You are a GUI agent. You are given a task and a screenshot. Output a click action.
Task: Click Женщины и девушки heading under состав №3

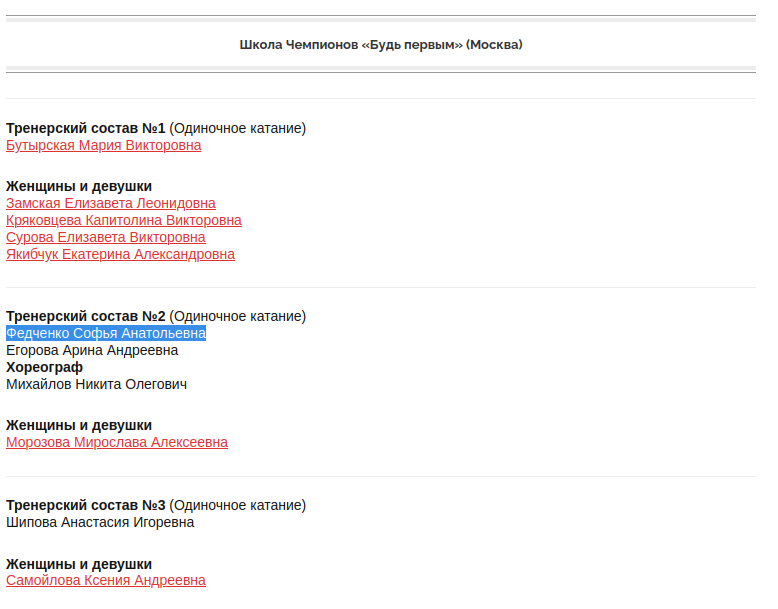click(x=79, y=564)
